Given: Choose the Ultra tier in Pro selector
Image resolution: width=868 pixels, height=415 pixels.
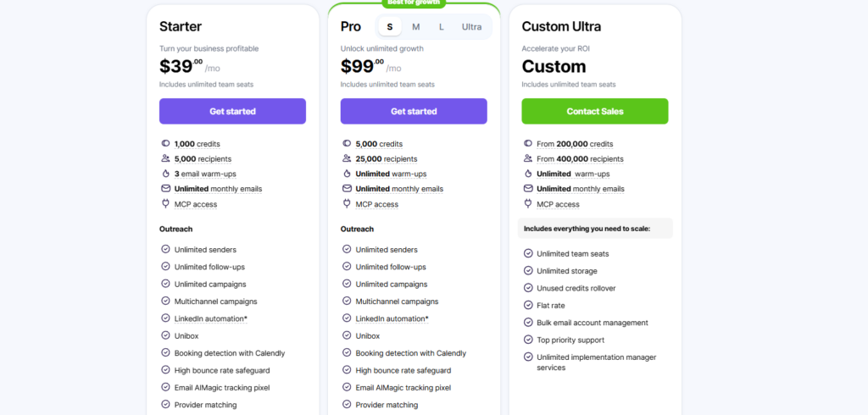Looking at the screenshot, I should (471, 26).
